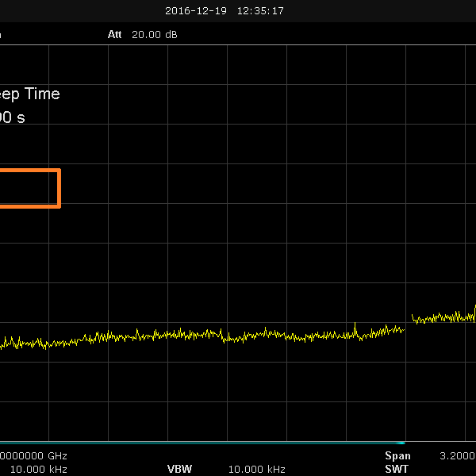The image size is (476, 476).
Task: Click the SWT sweep time label
Action: 396,469
